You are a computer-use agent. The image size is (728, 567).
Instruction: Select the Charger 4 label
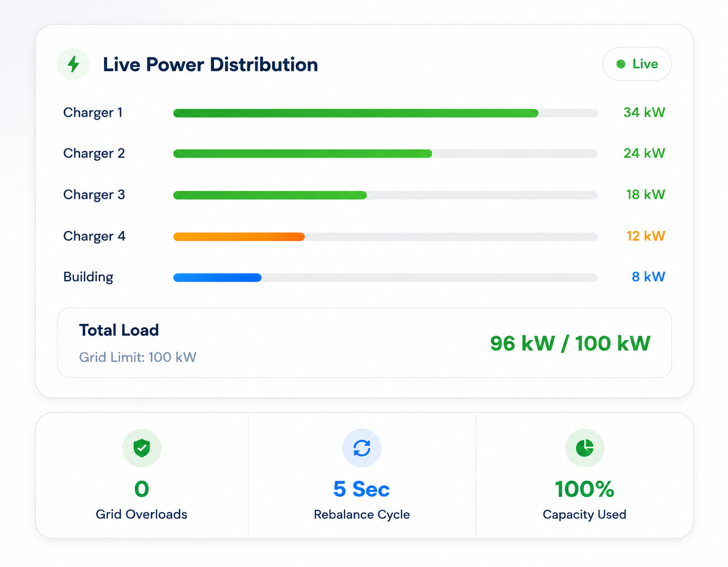(94, 236)
